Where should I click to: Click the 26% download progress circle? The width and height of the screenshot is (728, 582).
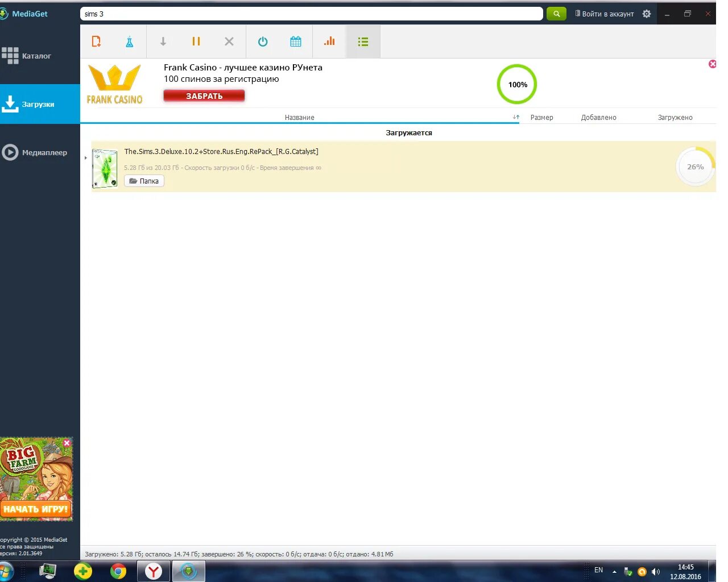coord(696,167)
